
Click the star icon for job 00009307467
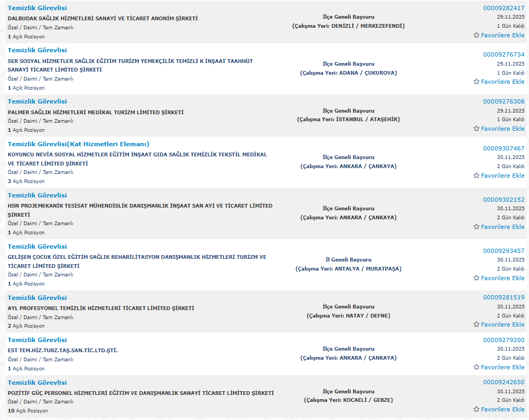click(476, 176)
